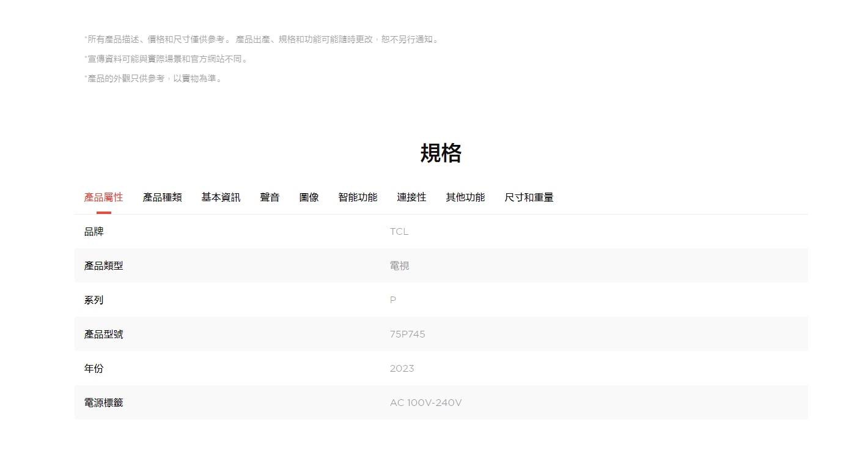Switch to the 產品種類 tab
The height and width of the screenshot is (461, 868).
click(x=162, y=197)
